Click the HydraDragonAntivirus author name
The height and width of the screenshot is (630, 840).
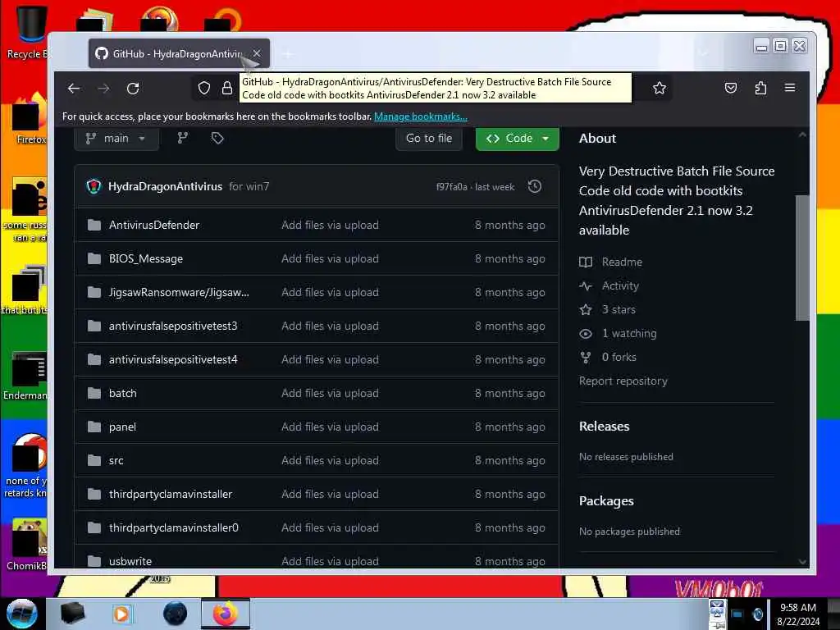click(165, 186)
